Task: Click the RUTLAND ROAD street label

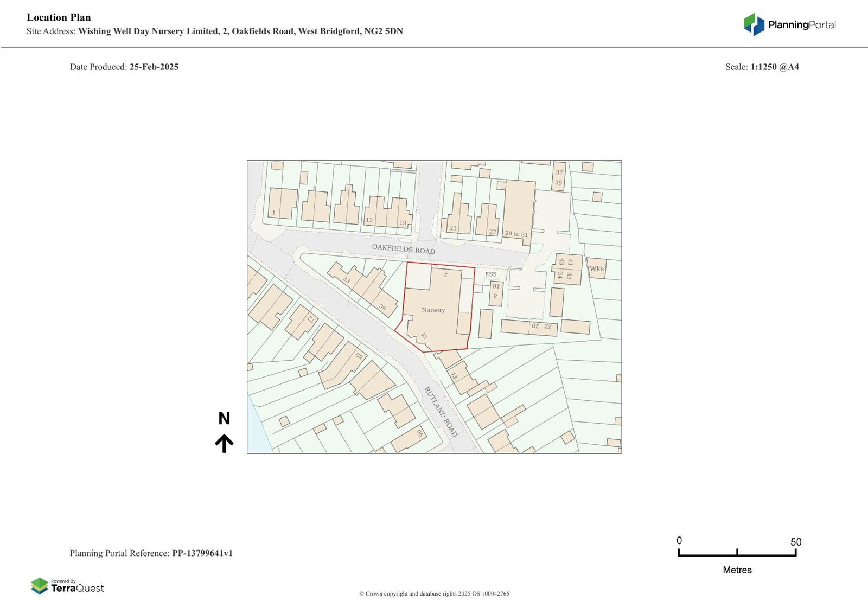Action: 440,412
